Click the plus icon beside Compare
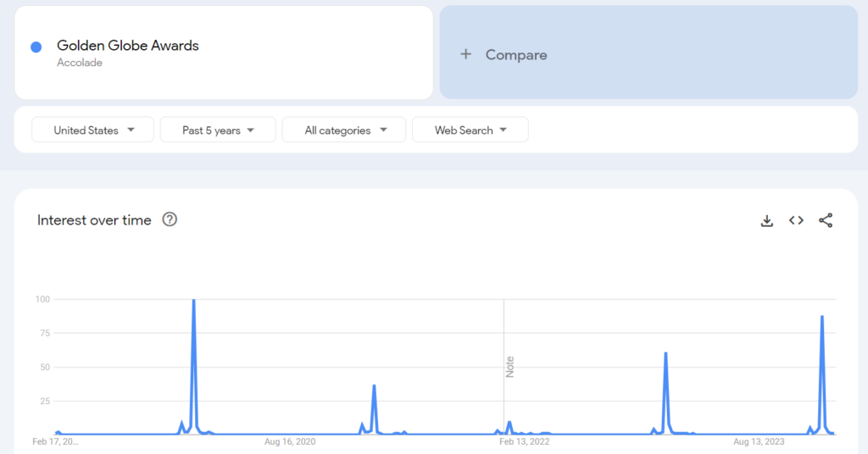868x454 pixels. pos(465,54)
